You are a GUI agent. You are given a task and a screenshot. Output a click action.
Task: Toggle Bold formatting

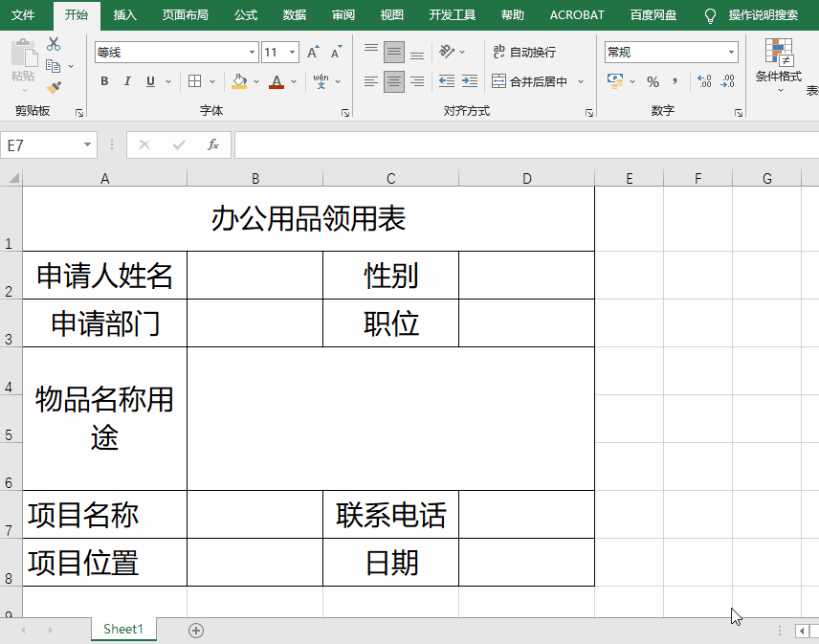coord(104,81)
